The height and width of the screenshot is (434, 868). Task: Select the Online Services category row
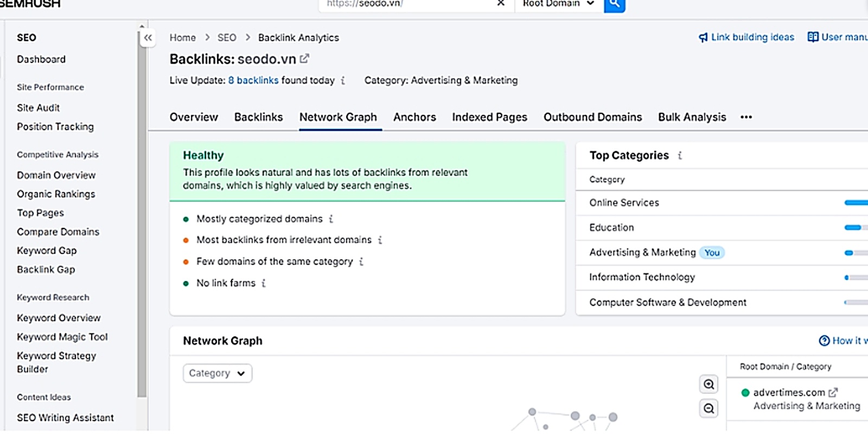point(722,203)
